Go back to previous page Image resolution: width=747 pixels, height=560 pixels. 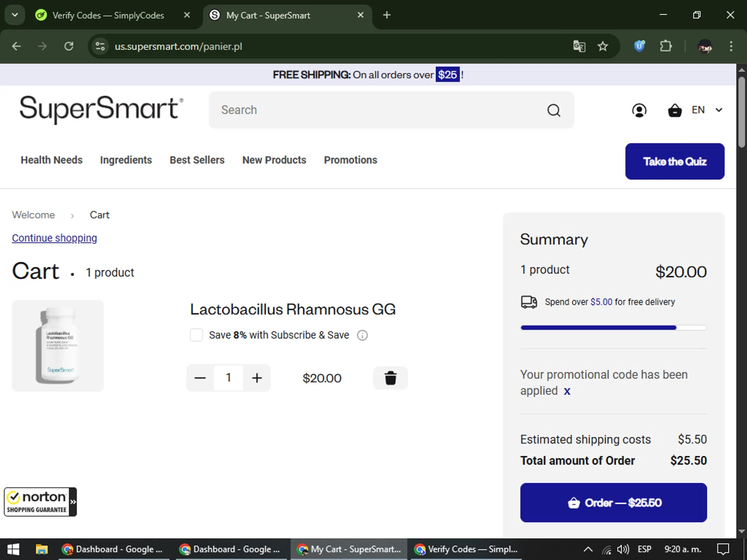(x=16, y=46)
